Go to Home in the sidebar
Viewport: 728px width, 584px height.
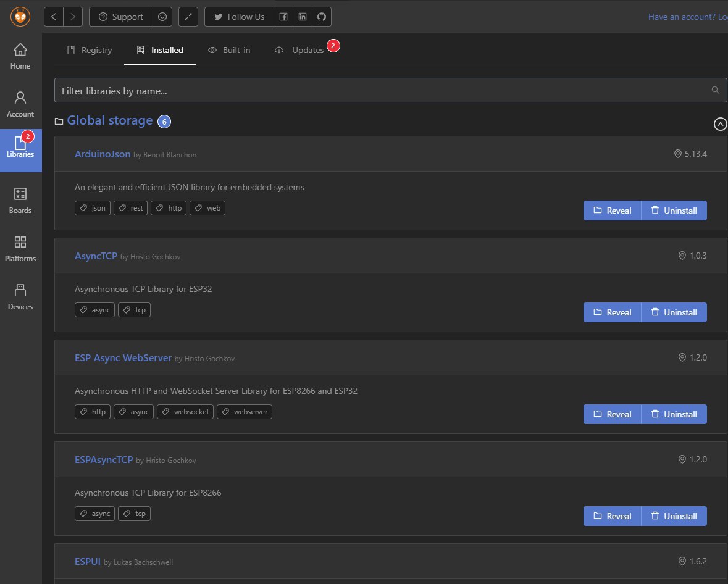(20, 56)
